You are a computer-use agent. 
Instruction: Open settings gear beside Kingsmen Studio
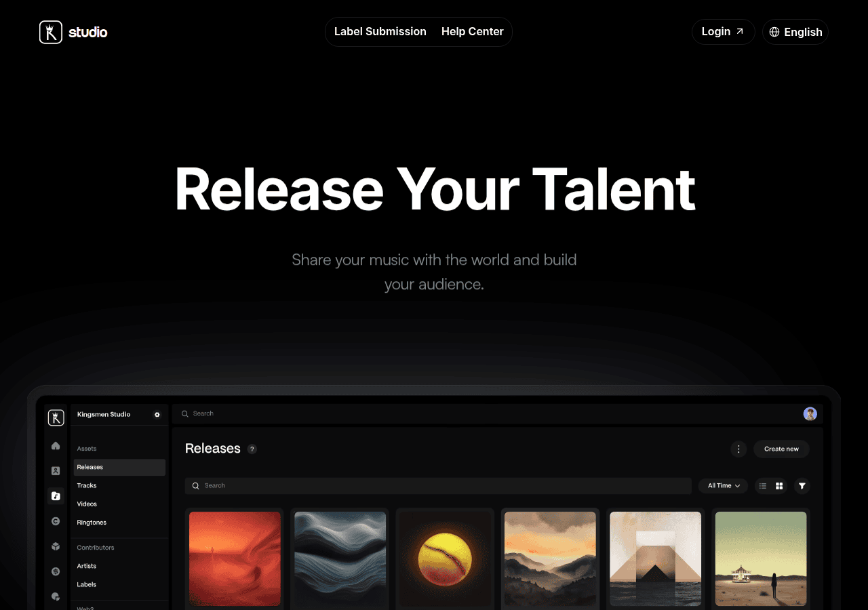pos(157,414)
